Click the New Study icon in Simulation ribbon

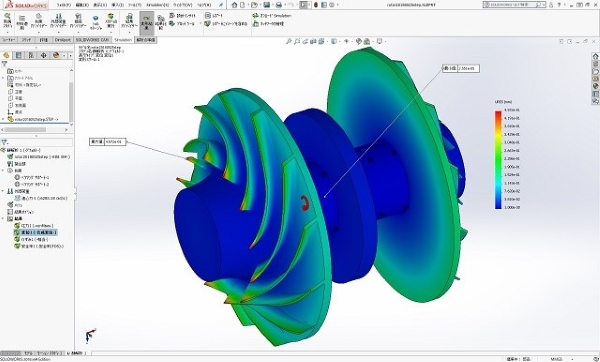coord(7,20)
